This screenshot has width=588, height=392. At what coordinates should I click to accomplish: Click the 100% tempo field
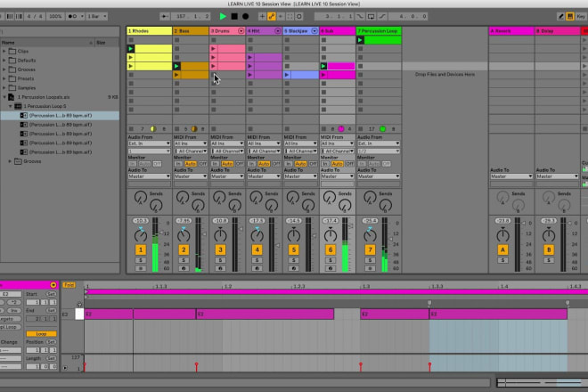pos(55,17)
